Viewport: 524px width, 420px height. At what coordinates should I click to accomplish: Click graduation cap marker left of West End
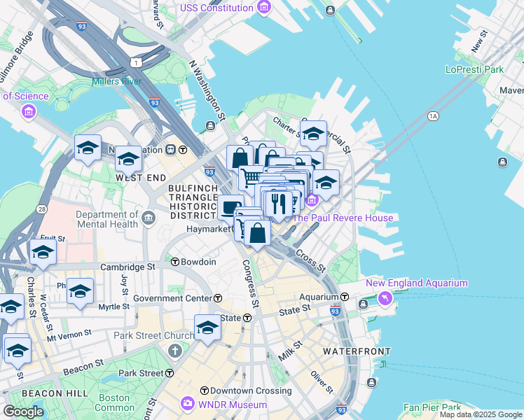pyautogui.click(x=88, y=148)
